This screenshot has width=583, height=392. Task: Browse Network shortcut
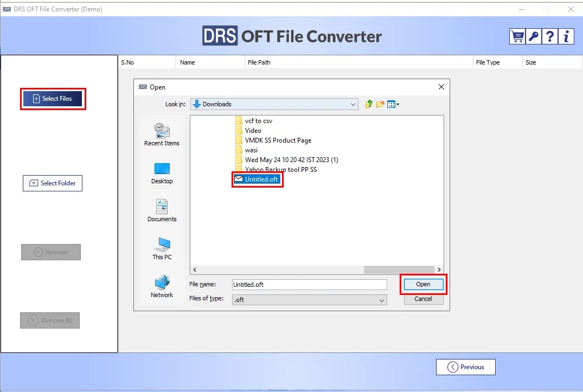tap(162, 286)
